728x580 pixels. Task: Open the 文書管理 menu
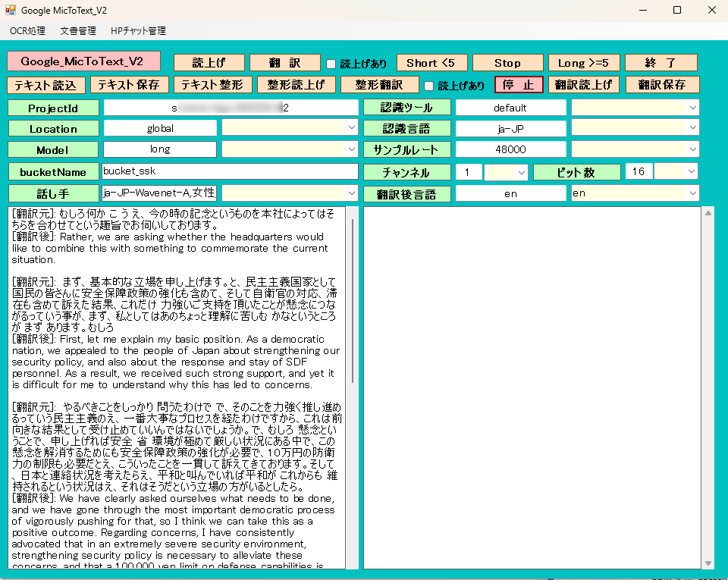click(78, 31)
